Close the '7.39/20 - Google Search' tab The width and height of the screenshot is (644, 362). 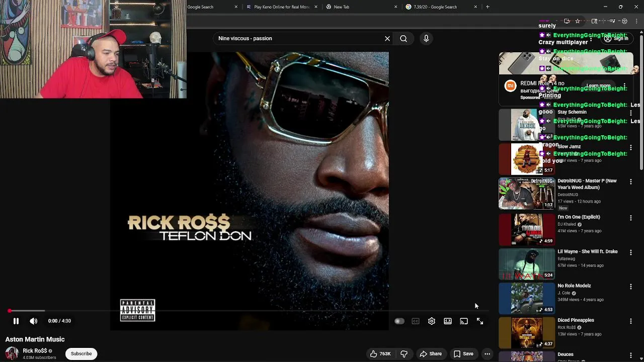[x=475, y=7]
